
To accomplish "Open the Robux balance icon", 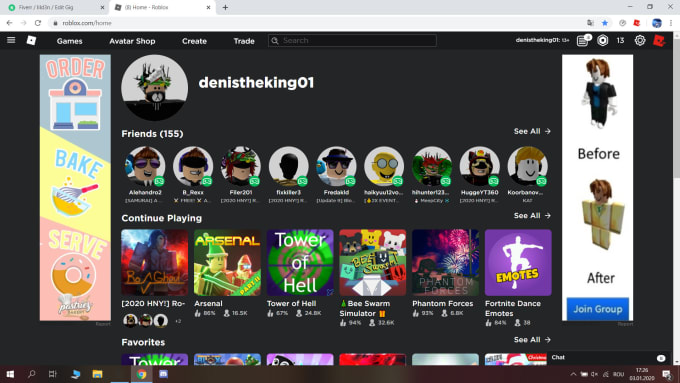I will point(603,40).
